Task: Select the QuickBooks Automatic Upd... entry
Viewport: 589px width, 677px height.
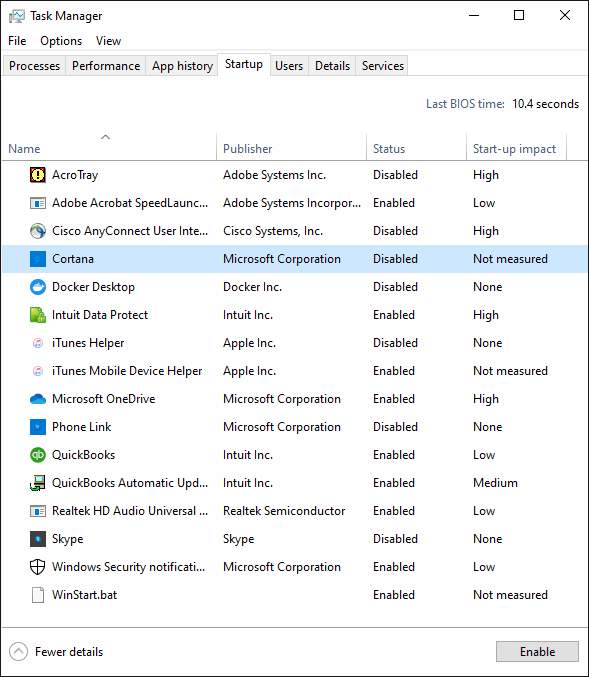Action: click(x=130, y=483)
